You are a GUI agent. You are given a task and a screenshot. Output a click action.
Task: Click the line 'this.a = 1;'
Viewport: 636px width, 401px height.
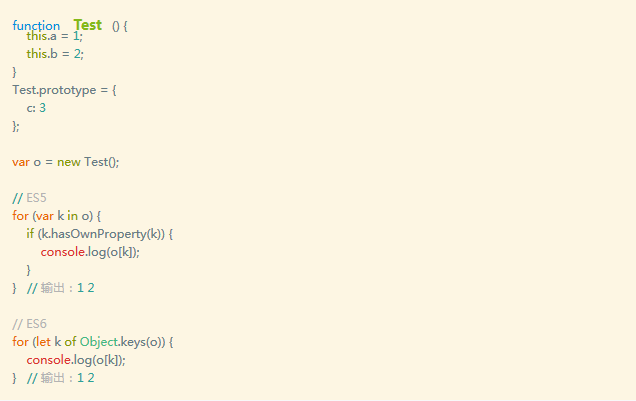(55, 36)
